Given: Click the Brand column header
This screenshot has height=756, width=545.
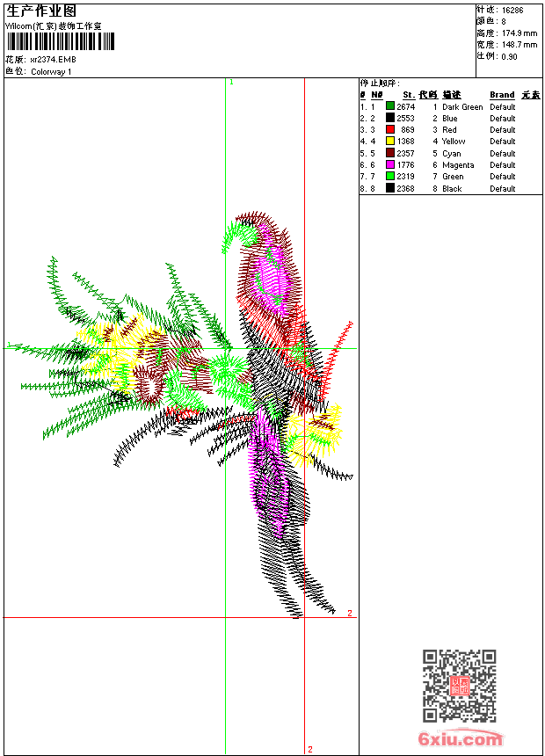Looking at the screenshot, I should pos(502,95).
